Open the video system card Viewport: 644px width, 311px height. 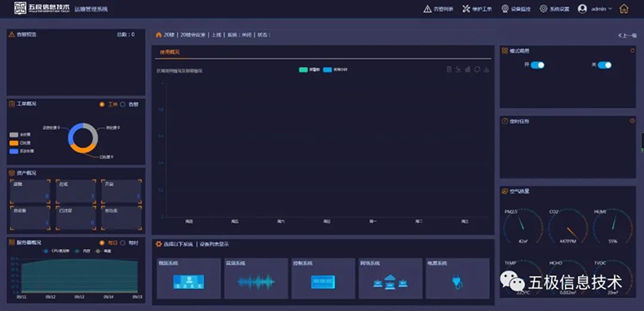coord(188,278)
